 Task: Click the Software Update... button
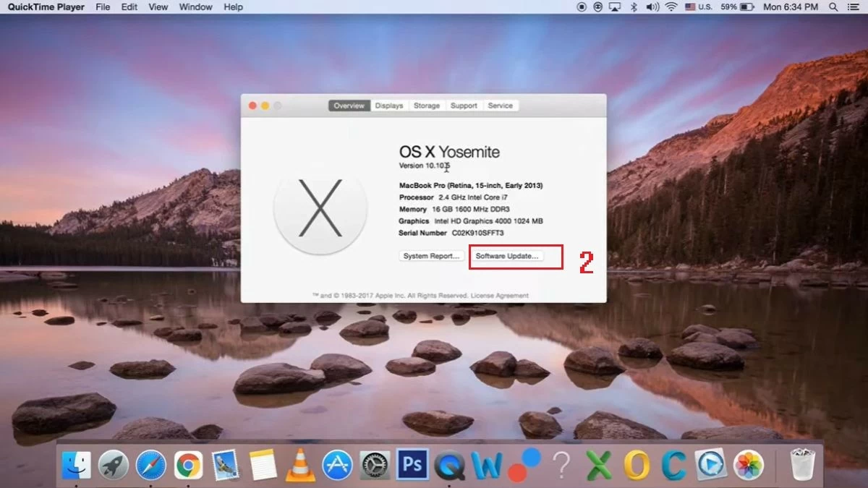coord(506,256)
